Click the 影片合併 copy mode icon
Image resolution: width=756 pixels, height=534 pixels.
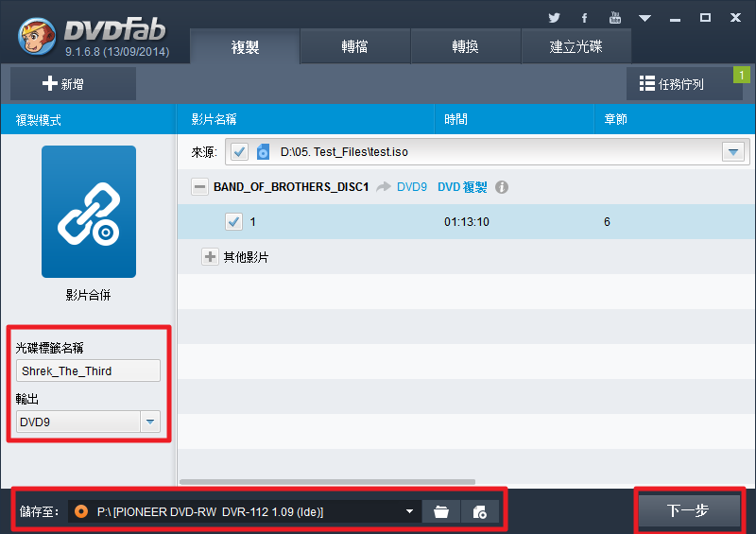click(89, 212)
